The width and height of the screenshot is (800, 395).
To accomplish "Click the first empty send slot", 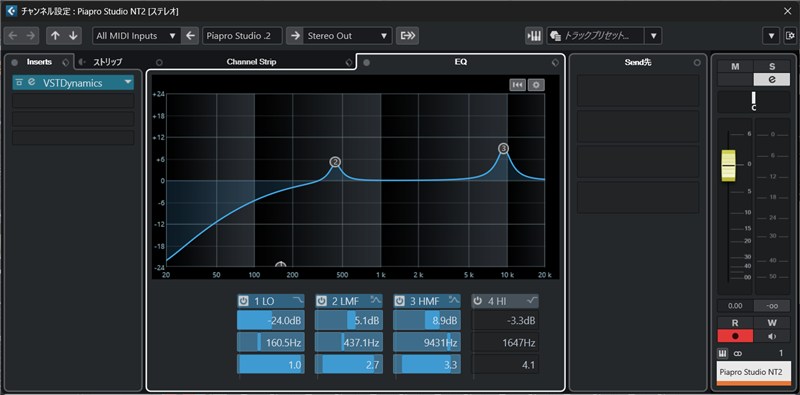I will (x=638, y=90).
